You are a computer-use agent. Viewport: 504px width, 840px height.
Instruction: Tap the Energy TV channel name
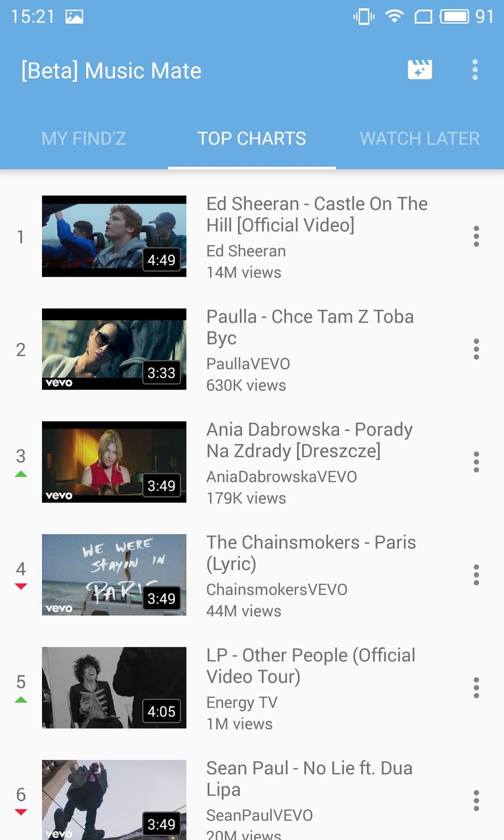pyautogui.click(x=242, y=702)
